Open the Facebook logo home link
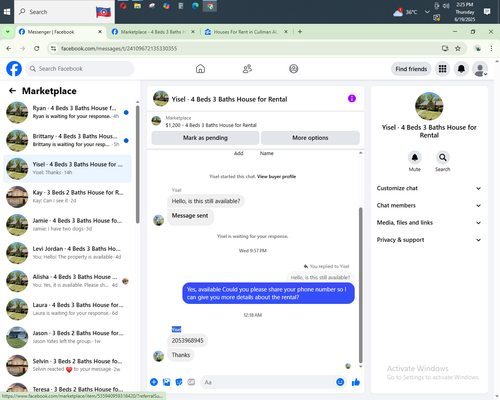Screen dimensions: 500x400 coord(14,69)
